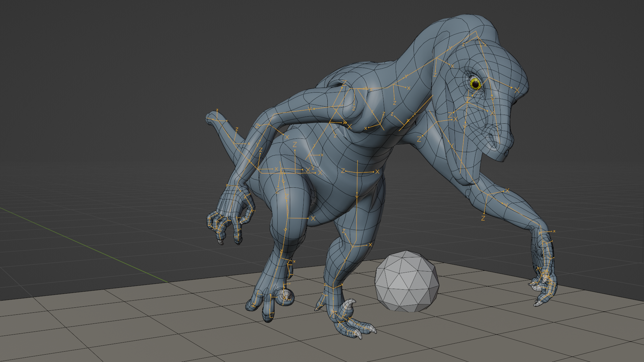Click the dinosaur's nostril on the snout
This screenshot has height=362, width=644.
coord(492,138)
